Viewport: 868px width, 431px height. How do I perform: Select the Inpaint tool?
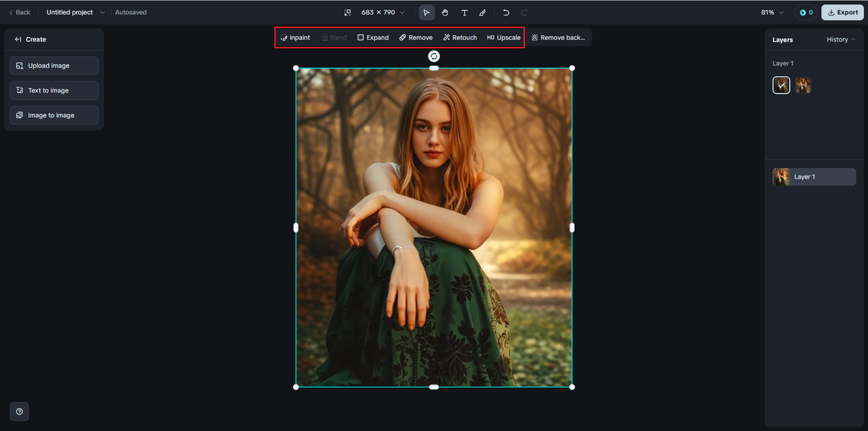(x=295, y=37)
